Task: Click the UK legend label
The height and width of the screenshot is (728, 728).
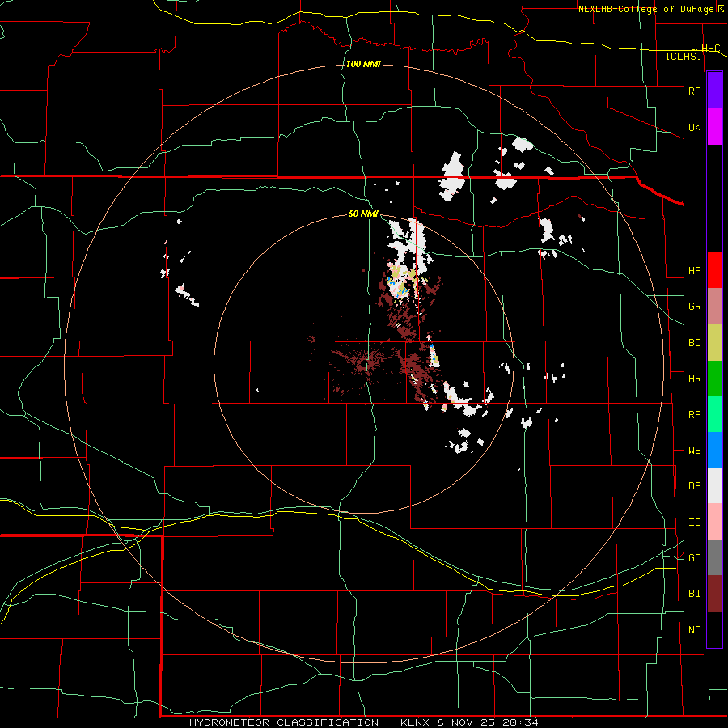Action: click(x=694, y=127)
